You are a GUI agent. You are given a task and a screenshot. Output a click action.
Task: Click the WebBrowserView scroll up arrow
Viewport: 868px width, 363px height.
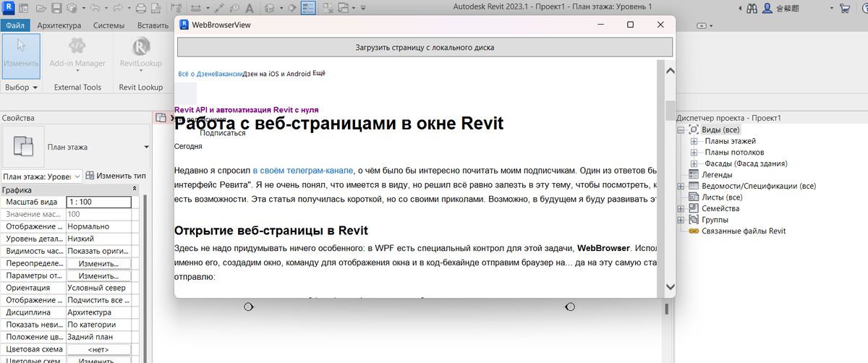[670, 70]
